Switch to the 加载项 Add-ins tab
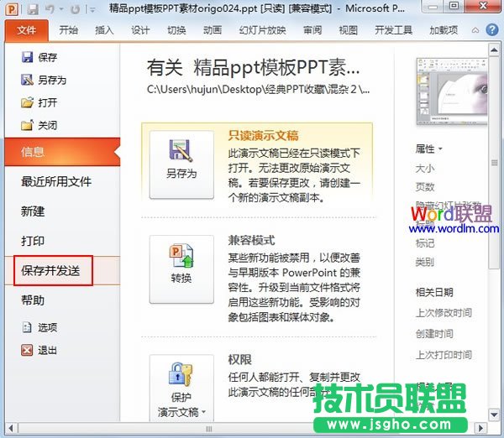 [444, 30]
